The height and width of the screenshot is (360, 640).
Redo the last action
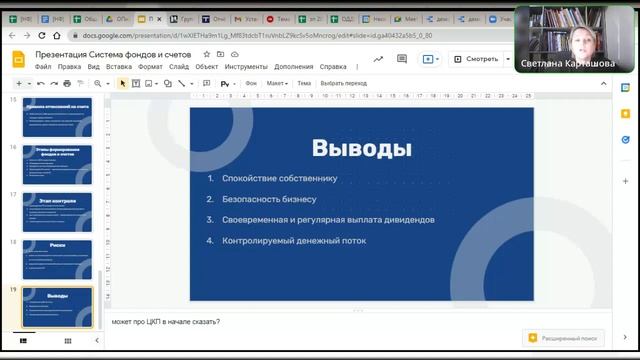pos(54,83)
